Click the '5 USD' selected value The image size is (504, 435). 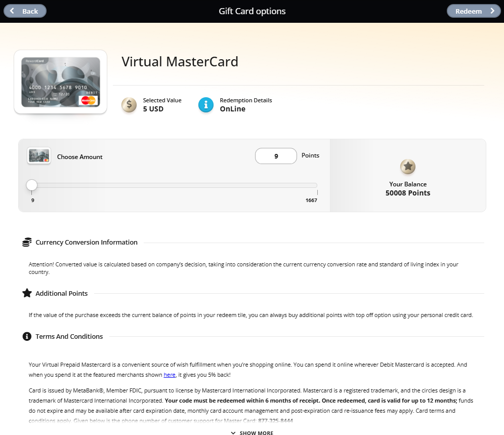[x=153, y=109]
